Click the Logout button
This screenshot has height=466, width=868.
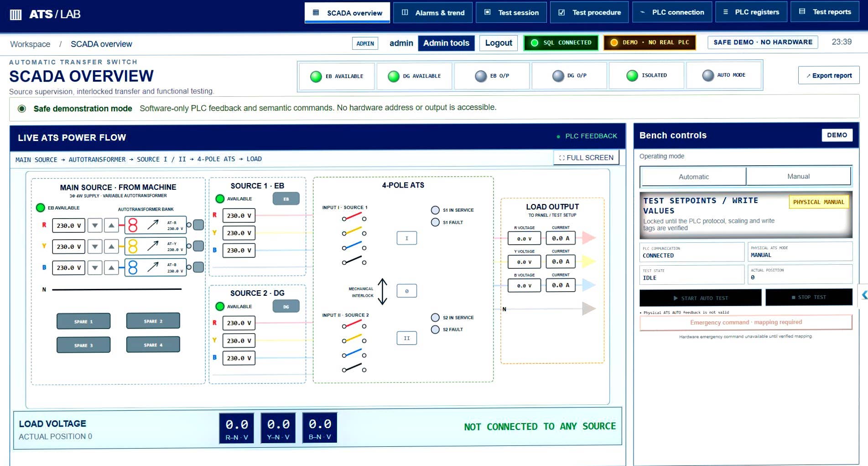(x=499, y=43)
